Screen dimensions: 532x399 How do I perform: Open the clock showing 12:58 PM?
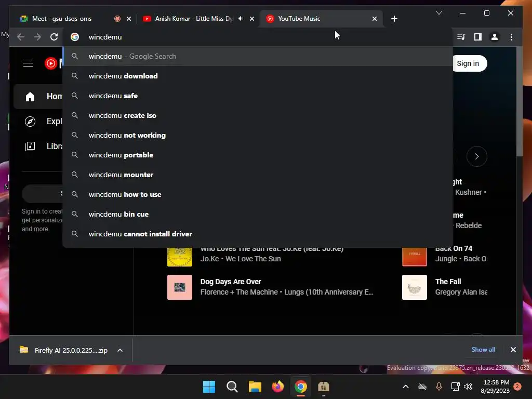(495, 387)
